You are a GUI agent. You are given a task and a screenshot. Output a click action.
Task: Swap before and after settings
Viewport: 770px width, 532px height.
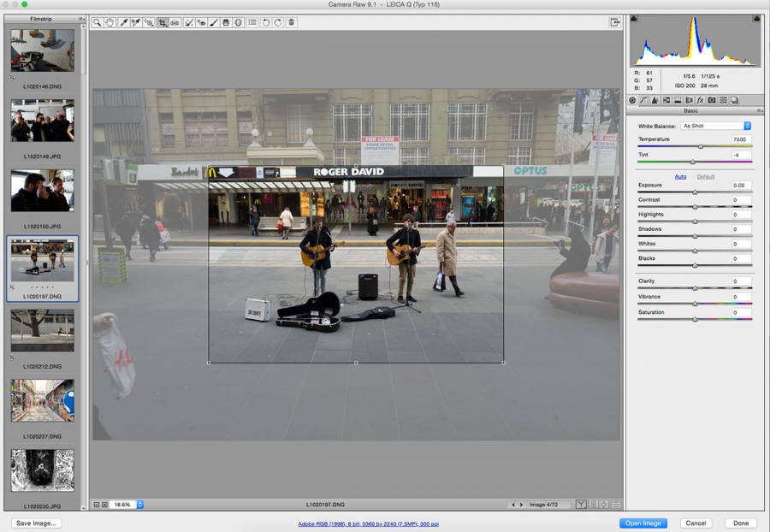click(x=593, y=505)
